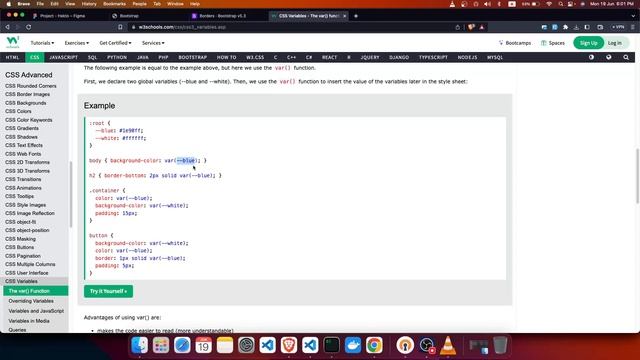This screenshot has width=640, height=360.
Task: Click the Try it Yourself button
Action: [x=108, y=291]
